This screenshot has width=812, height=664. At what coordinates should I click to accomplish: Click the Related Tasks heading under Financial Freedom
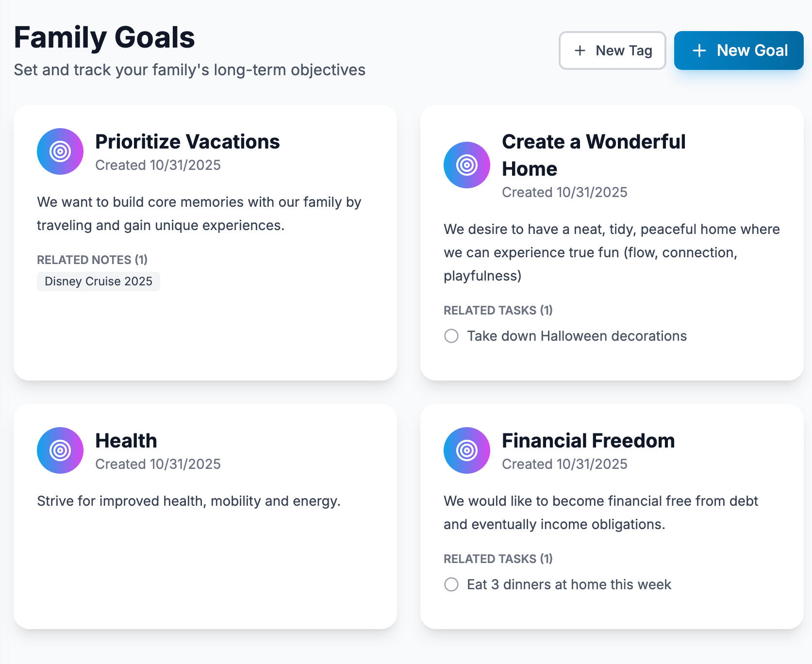(x=498, y=559)
